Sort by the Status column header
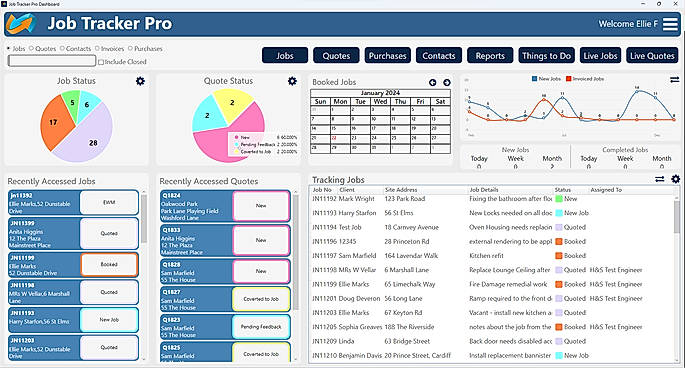Screen dimensions: 685x368 pyautogui.click(x=563, y=190)
